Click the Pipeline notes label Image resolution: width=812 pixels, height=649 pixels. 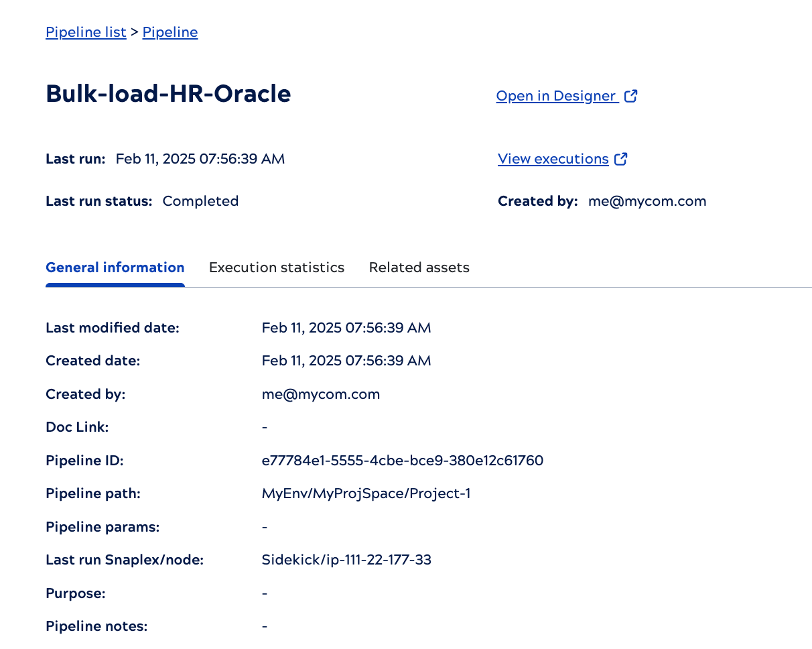(96, 626)
